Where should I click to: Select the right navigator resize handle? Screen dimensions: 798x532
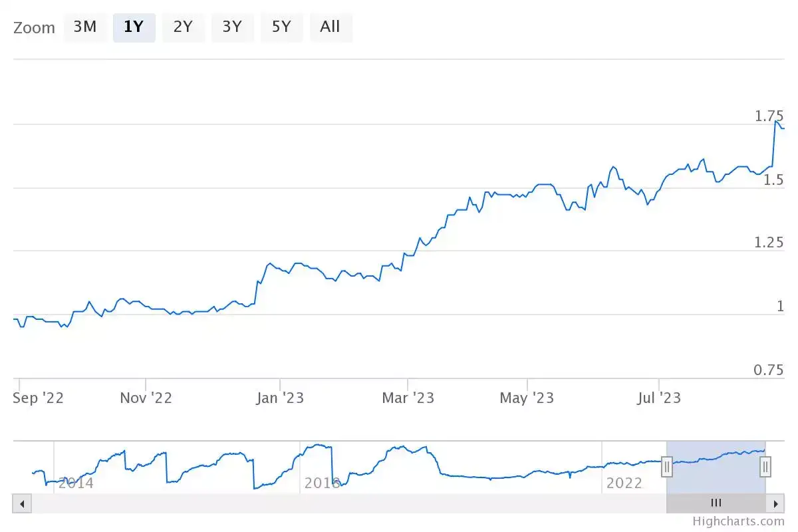[x=765, y=467]
